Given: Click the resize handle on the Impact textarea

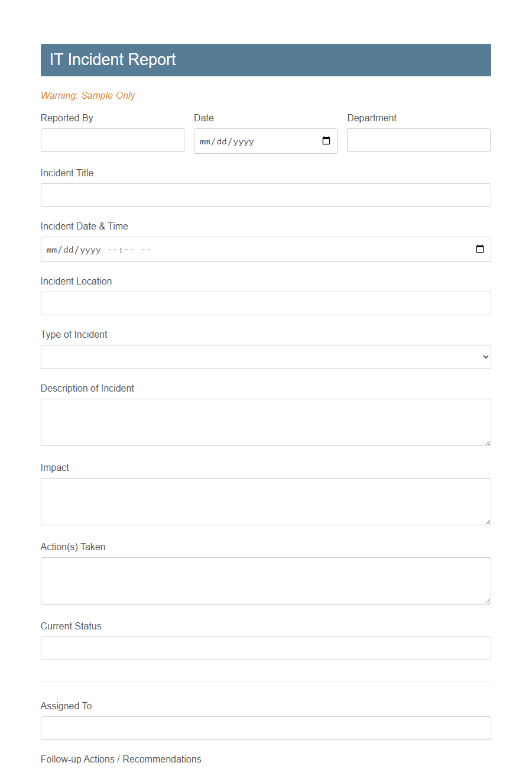Looking at the screenshot, I should (488, 522).
